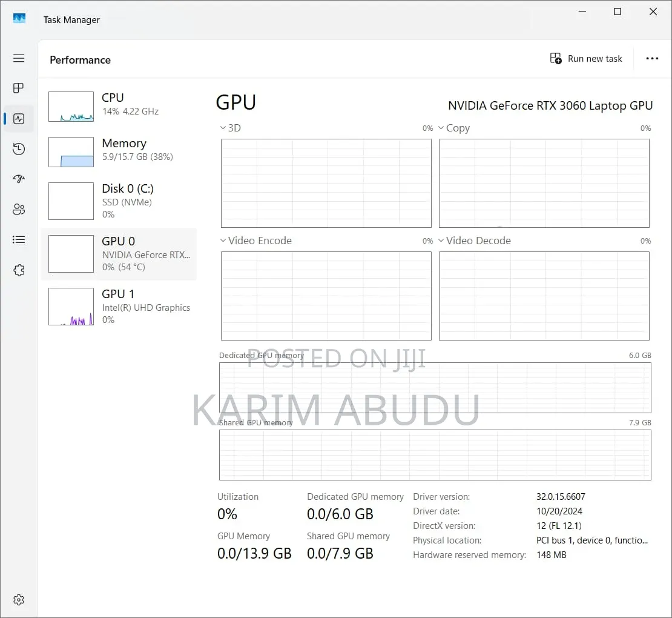This screenshot has height=618, width=672.
Task: Open the hamburger navigation menu
Action: pos(18,58)
